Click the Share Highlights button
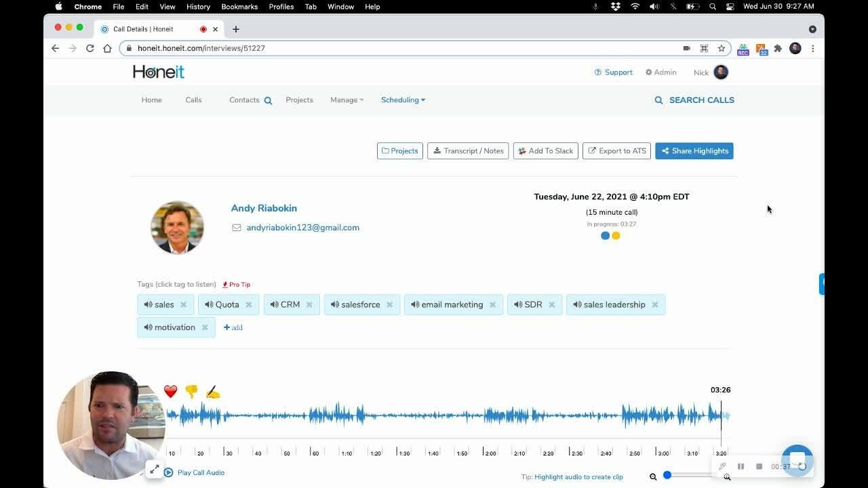Screen dimensions: 868x488 [x=694, y=151]
